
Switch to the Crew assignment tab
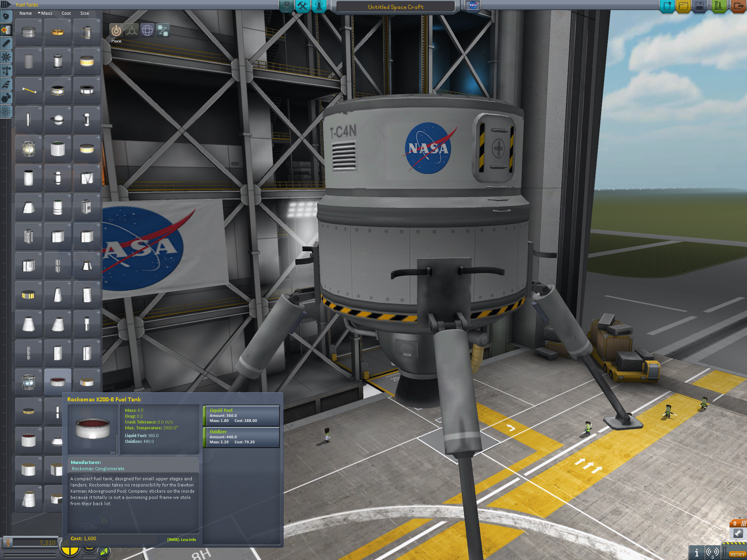pos(319,6)
